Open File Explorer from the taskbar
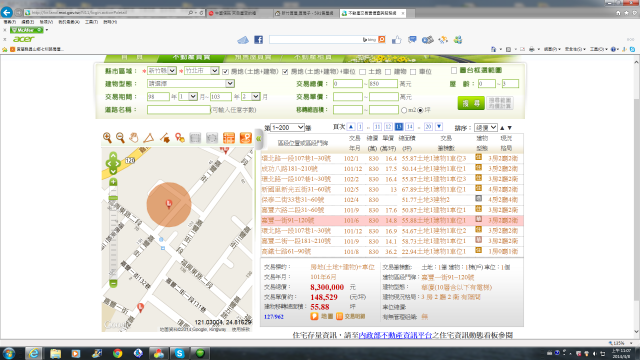 click(x=56, y=353)
